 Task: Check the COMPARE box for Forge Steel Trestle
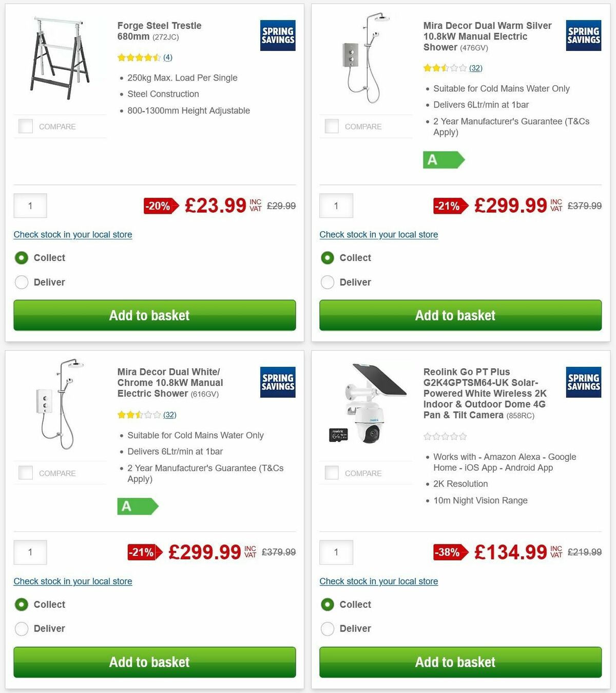(25, 126)
